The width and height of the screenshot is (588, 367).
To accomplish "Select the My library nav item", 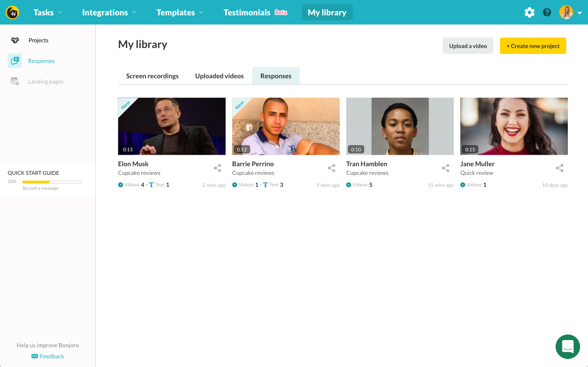I will coord(327,12).
